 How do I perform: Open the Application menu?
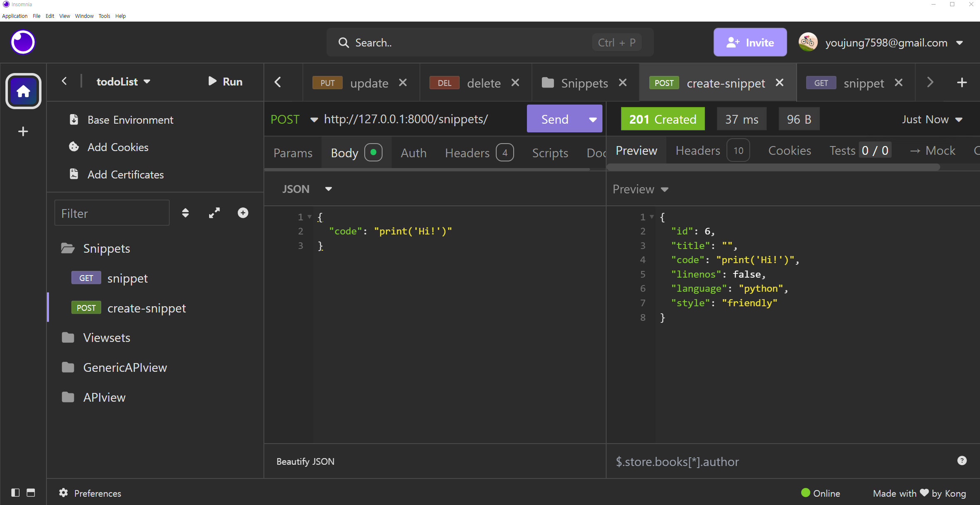pos(15,16)
